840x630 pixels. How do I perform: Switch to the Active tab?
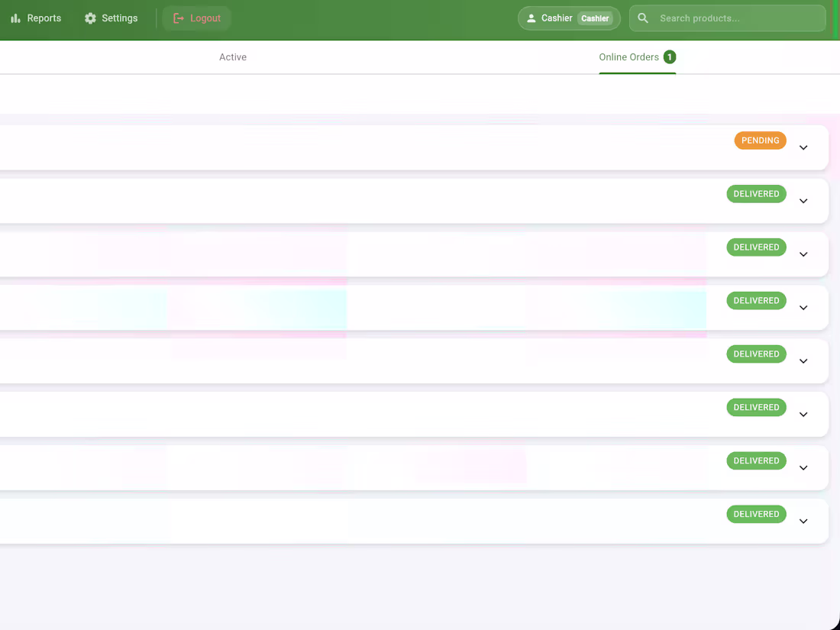click(233, 57)
